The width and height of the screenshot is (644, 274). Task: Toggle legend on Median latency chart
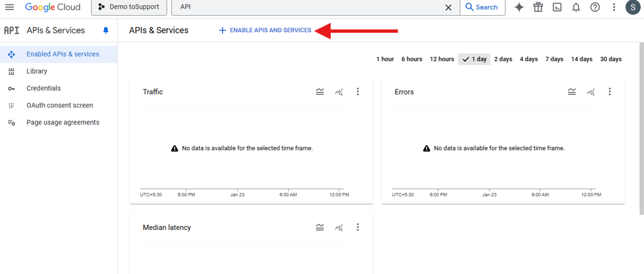(x=320, y=227)
